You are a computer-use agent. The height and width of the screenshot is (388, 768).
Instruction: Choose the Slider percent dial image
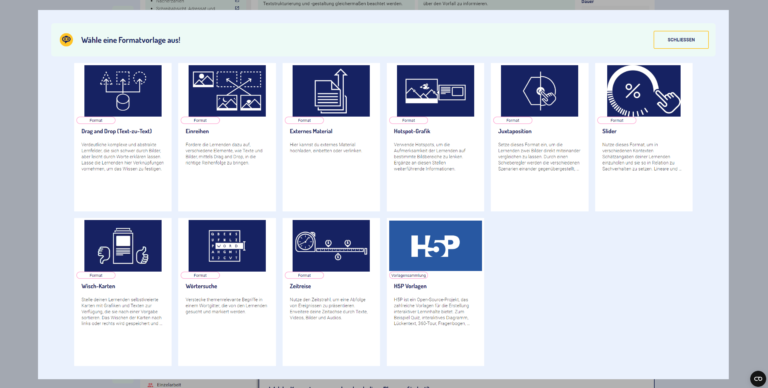coord(644,91)
